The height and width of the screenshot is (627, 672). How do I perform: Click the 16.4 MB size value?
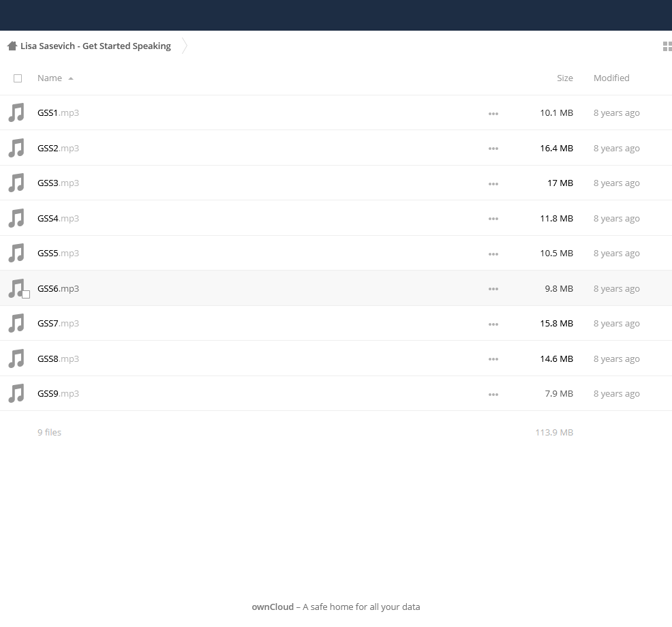(556, 148)
